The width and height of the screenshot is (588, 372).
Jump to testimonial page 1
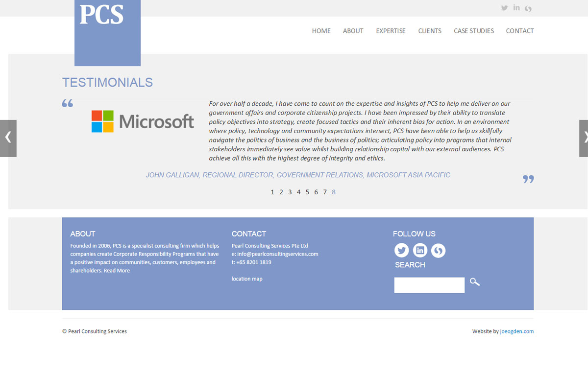coord(272,192)
